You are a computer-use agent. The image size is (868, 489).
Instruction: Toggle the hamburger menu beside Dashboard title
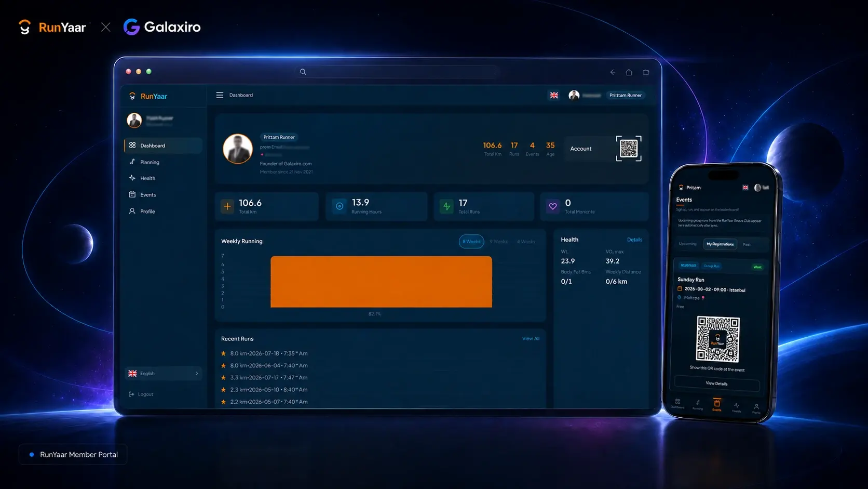tap(220, 95)
